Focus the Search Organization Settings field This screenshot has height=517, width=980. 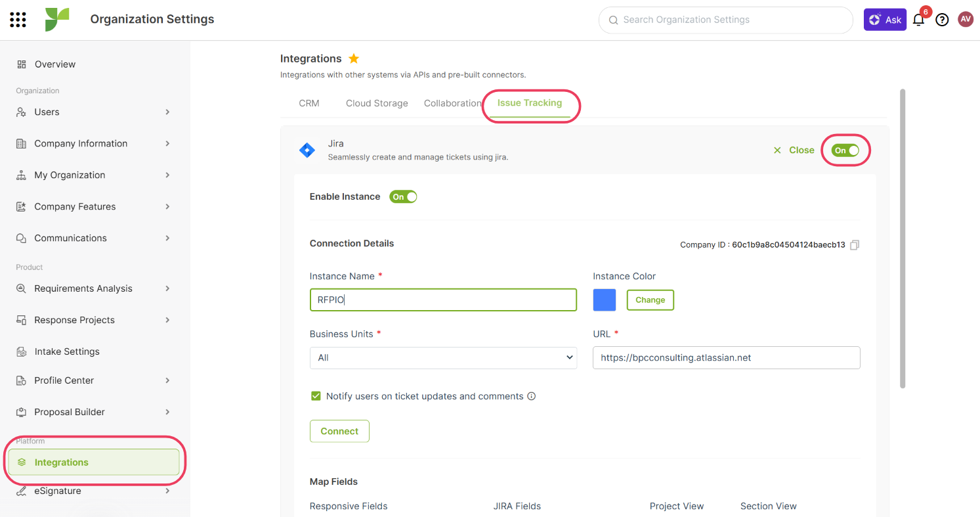725,20
